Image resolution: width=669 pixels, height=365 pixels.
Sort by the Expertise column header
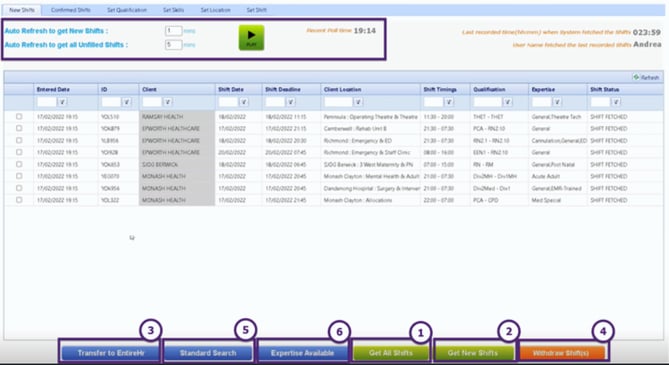(543, 89)
